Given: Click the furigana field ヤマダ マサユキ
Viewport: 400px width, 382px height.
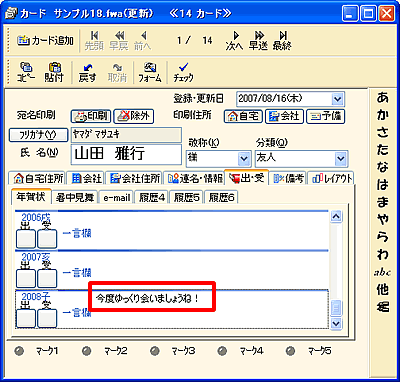Looking at the screenshot, I should click(x=126, y=135).
